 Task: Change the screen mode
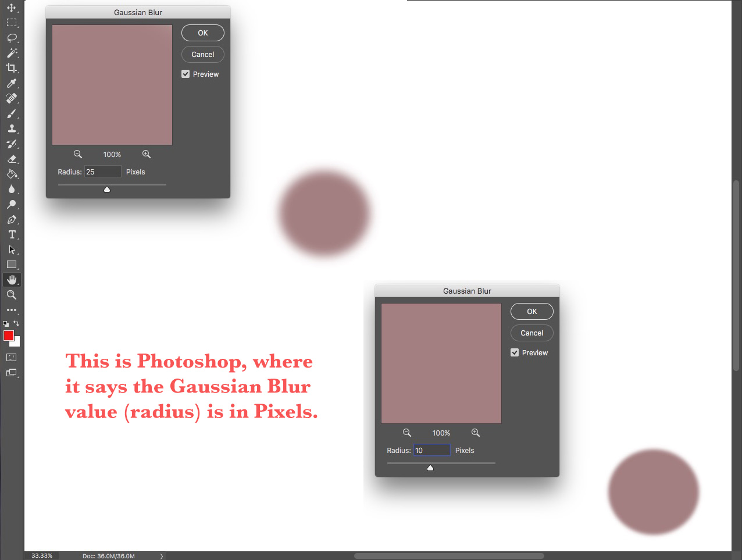[x=12, y=373]
